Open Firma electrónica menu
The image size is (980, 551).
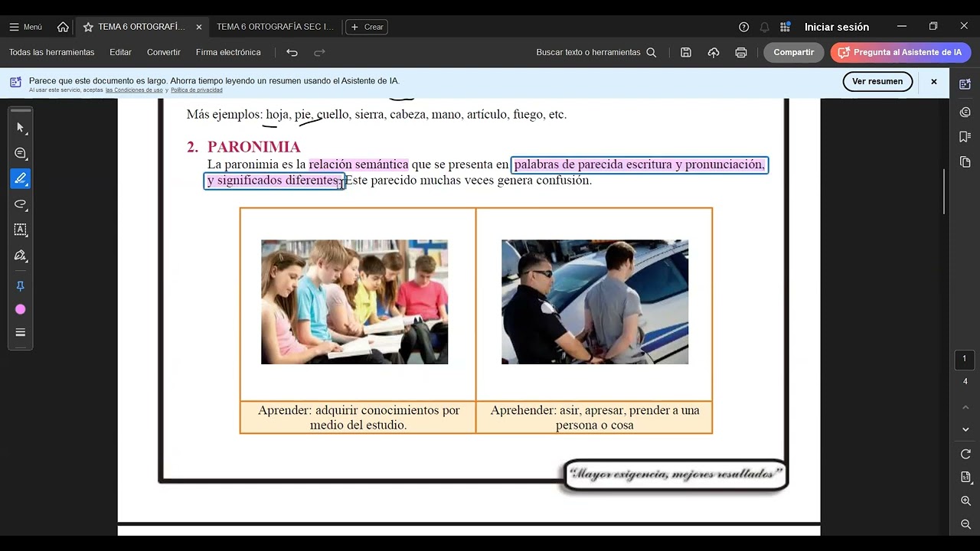pyautogui.click(x=228, y=52)
